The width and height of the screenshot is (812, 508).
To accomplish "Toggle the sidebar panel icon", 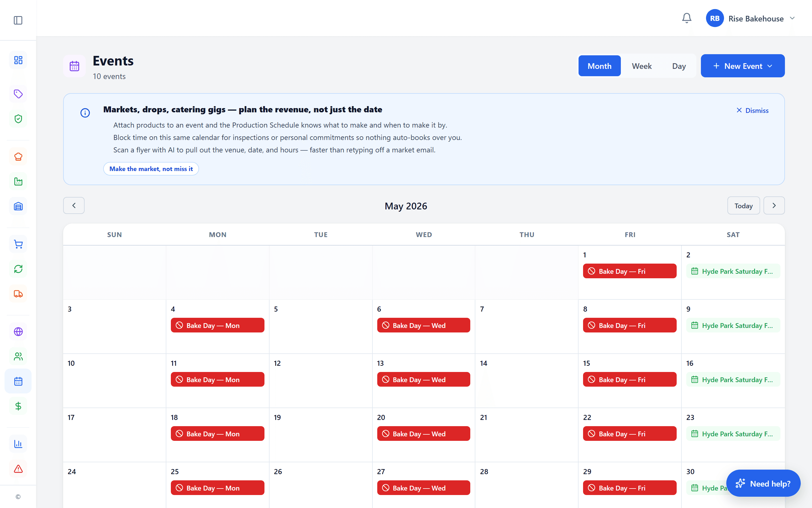I will [18, 20].
